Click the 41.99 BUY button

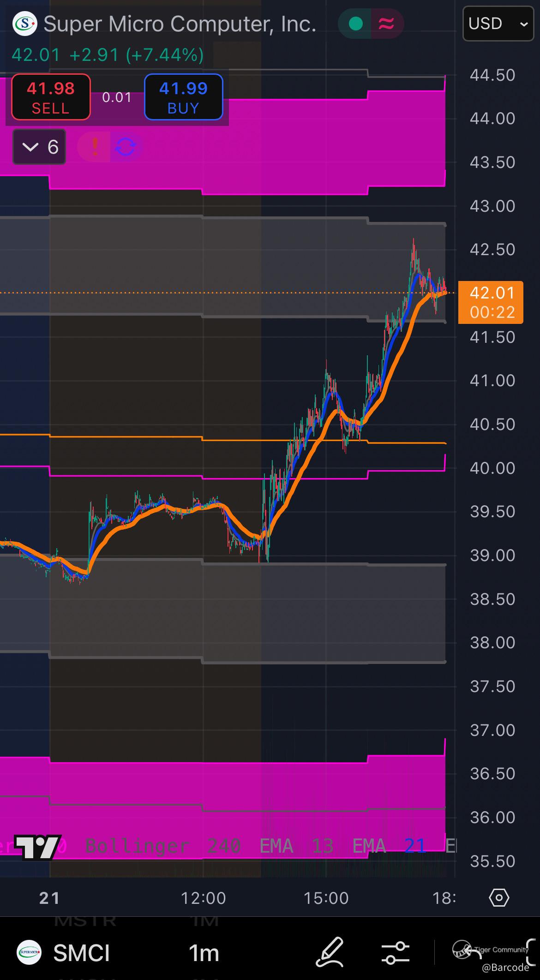[183, 97]
